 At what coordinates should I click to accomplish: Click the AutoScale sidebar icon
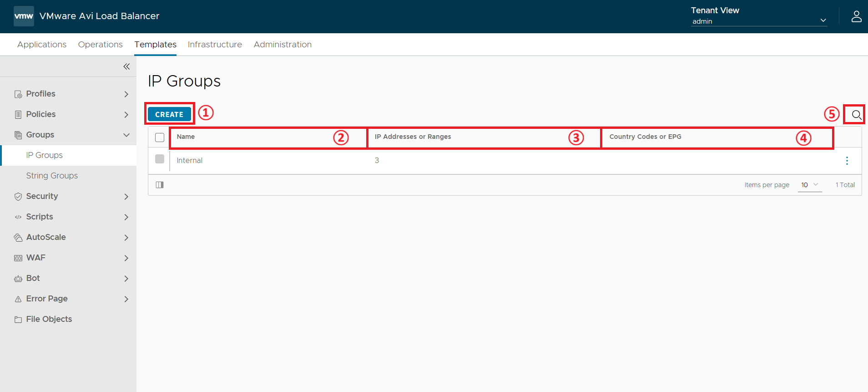coord(18,238)
